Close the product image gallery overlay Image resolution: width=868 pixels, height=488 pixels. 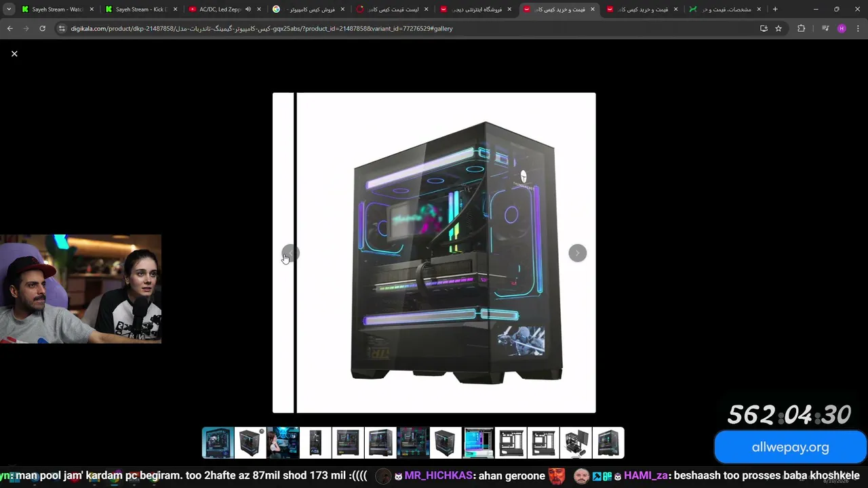[x=14, y=54]
